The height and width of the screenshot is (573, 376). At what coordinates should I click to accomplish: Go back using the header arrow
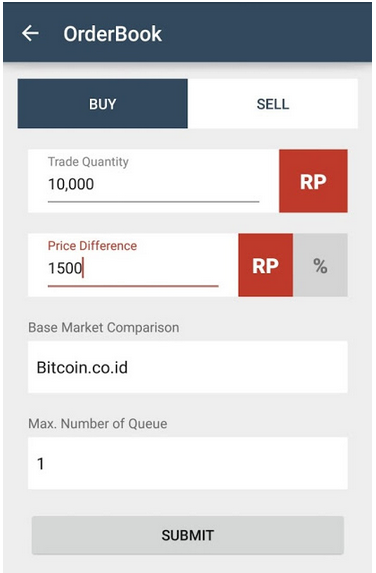pyautogui.click(x=30, y=33)
